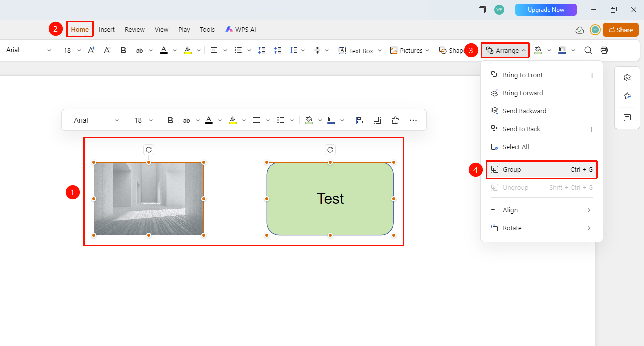Click the print icon in the ribbon
Image resolution: width=644 pixels, height=346 pixels.
pos(604,50)
